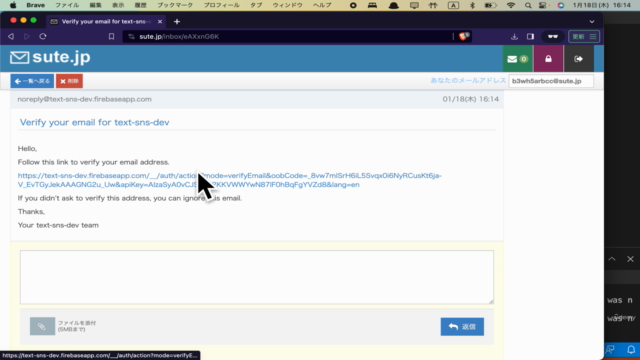Open the Firebase verification link
The image size is (640, 360).
point(229,180)
